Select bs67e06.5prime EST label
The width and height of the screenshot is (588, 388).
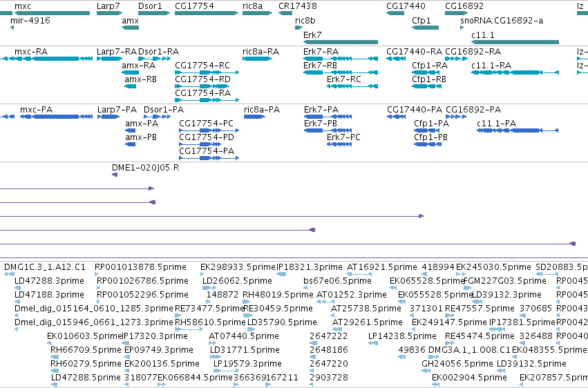[x=337, y=281]
